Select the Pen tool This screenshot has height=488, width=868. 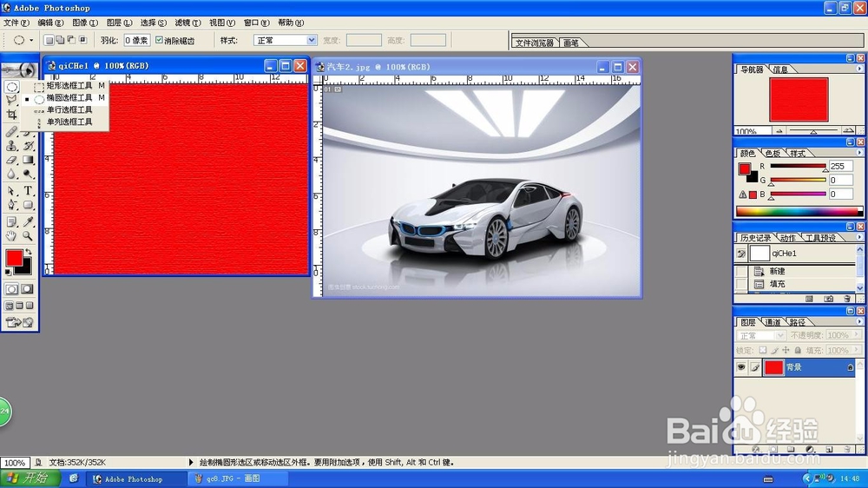[11, 205]
